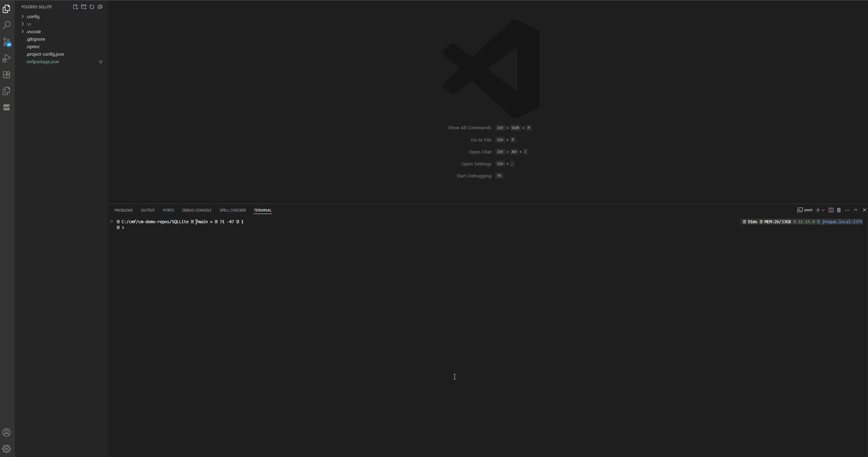Image resolution: width=868 pixels, height=457 pixels.
Task: Open .project-config.json file
Action: [x=61, y=54]
